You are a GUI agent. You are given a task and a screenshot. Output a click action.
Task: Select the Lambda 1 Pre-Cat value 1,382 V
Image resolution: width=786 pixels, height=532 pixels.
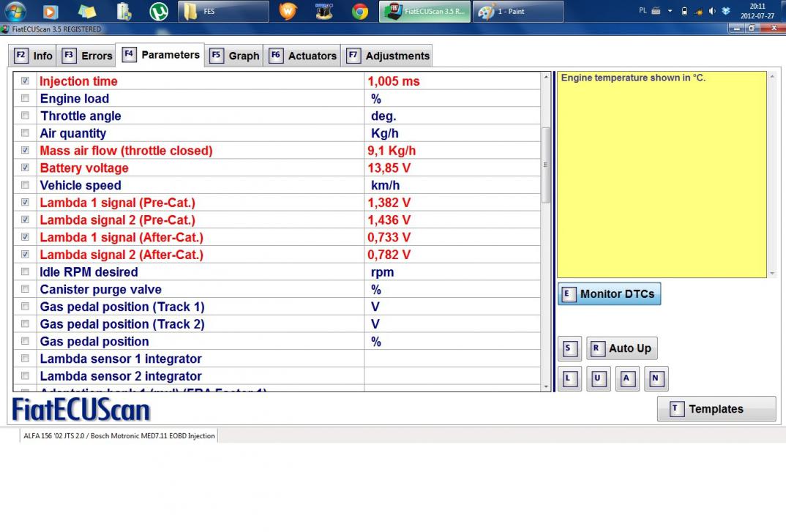click(389, 203)
